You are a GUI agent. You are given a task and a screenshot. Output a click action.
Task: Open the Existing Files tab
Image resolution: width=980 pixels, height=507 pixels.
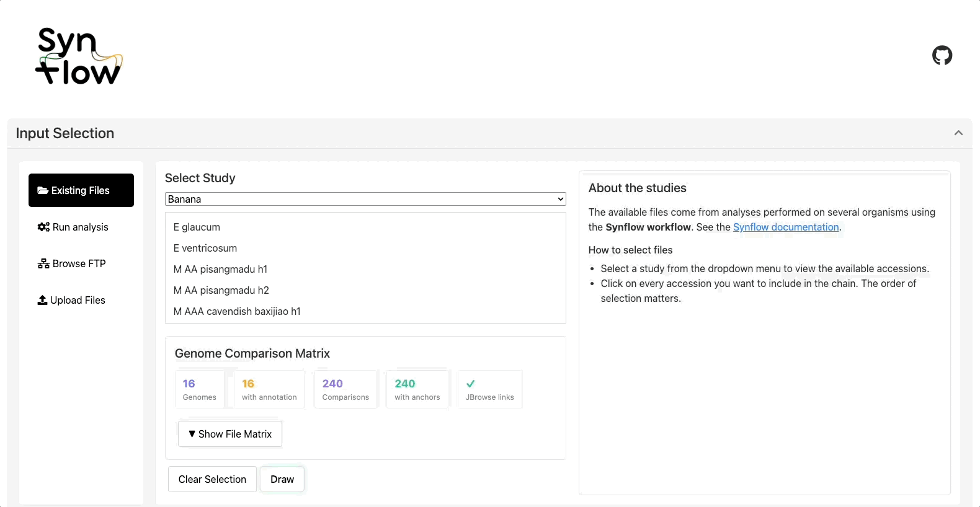click(x=81, y=190)
